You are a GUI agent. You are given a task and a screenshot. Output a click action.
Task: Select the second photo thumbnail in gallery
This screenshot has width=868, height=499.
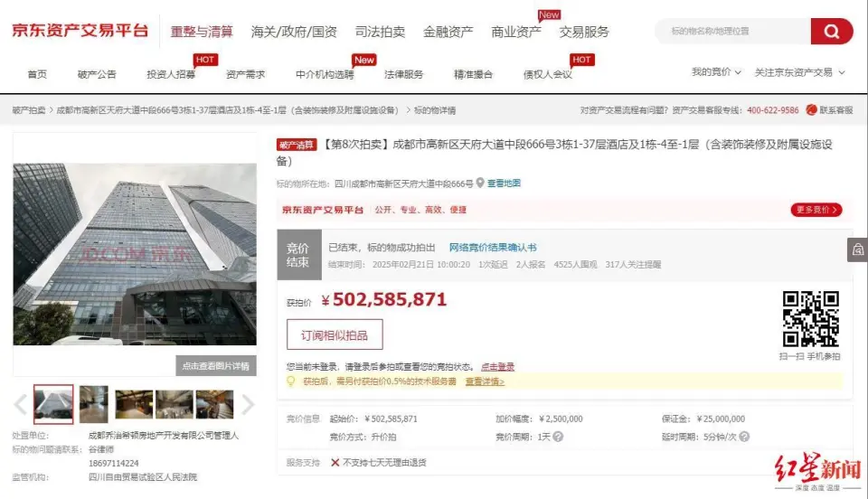[x=93, y=405]
